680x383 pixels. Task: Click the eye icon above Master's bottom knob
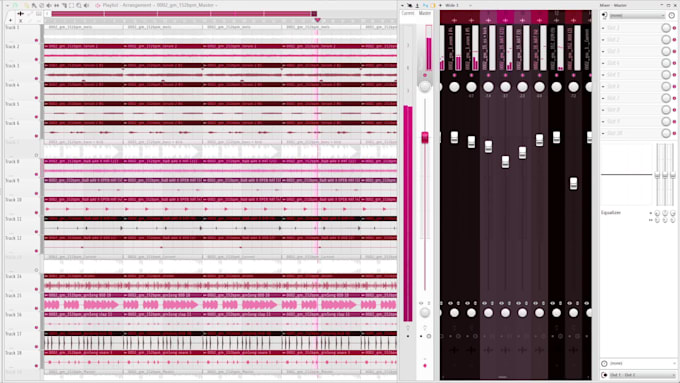coord(421,303)
